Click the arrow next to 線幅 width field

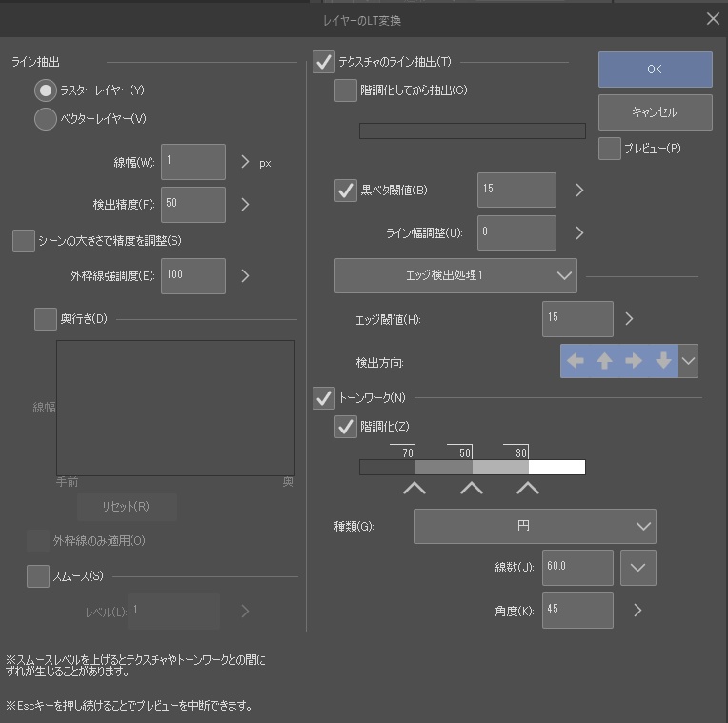pos(245,162)
